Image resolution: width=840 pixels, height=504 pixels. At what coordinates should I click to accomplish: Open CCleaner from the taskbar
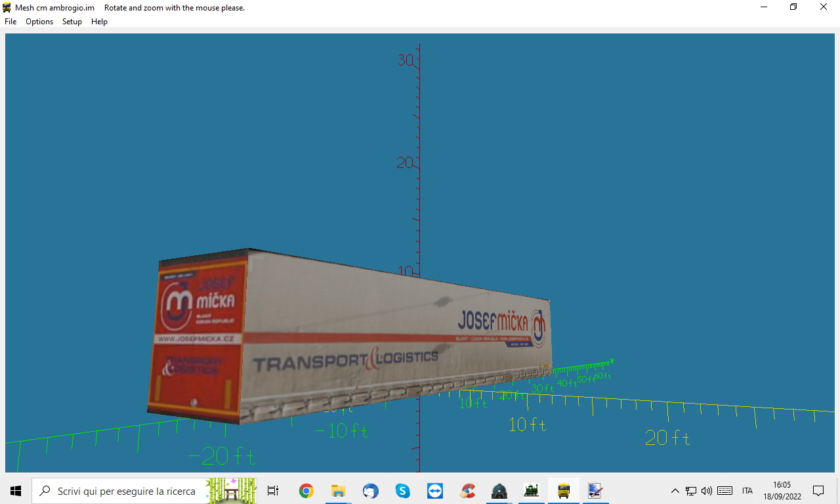click(x=467, y=491)
